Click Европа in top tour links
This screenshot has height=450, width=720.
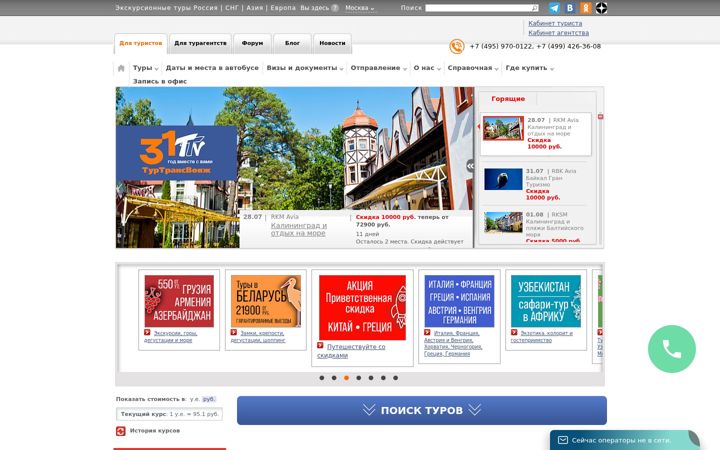click(283, 8)
